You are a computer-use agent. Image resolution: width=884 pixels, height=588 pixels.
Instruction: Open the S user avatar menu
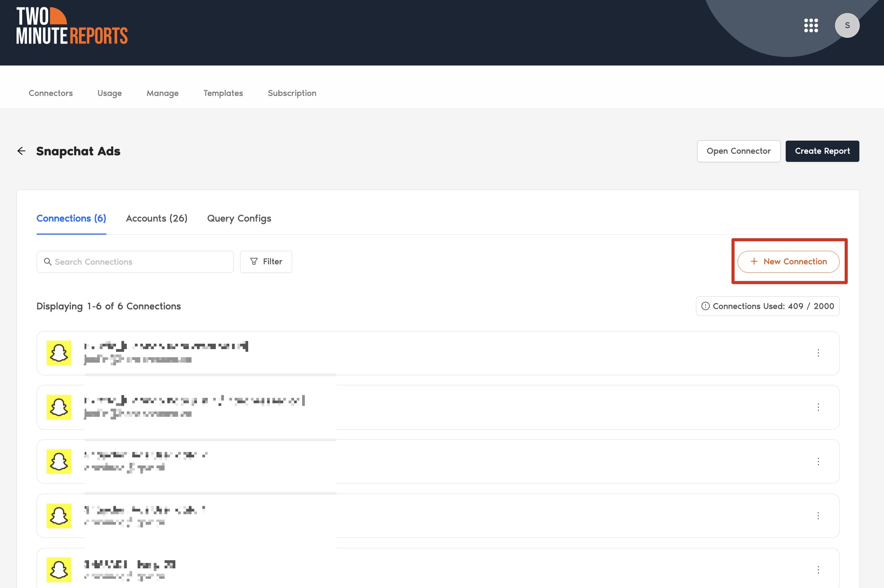(847, 25)
